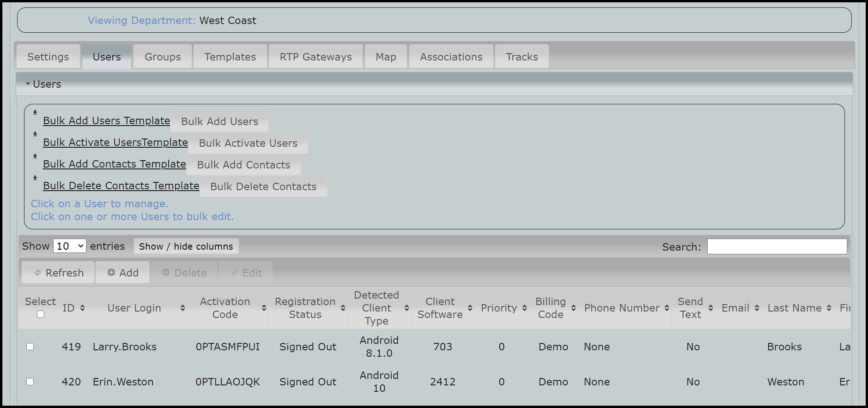Open Show / hide columns menu
868x408 pixels.
(186, 246)
